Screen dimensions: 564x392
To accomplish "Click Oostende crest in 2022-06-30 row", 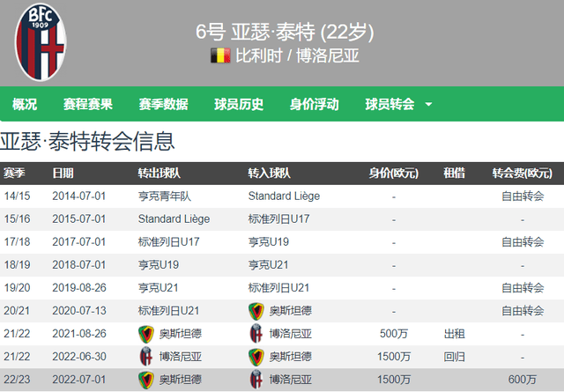I will (x=256, y=357).
